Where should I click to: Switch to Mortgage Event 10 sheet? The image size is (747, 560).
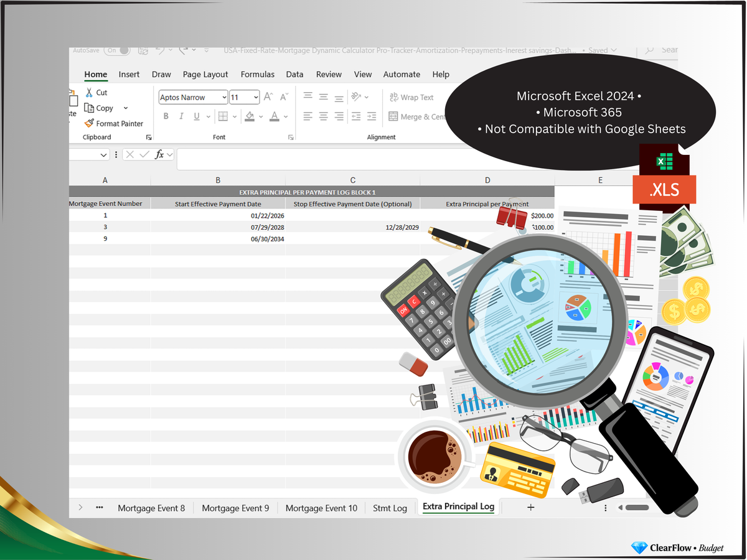(x=321, y=508)
